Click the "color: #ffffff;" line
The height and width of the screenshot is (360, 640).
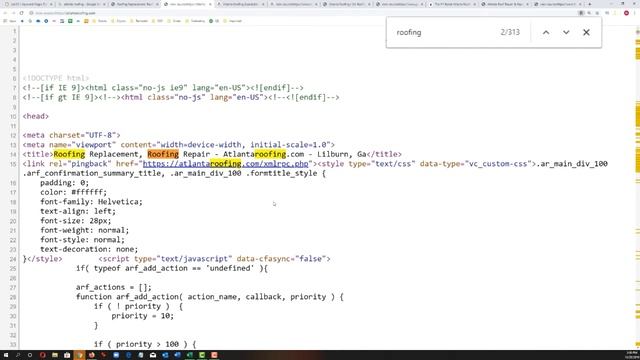pyautogui.click(x=73, y=192)
